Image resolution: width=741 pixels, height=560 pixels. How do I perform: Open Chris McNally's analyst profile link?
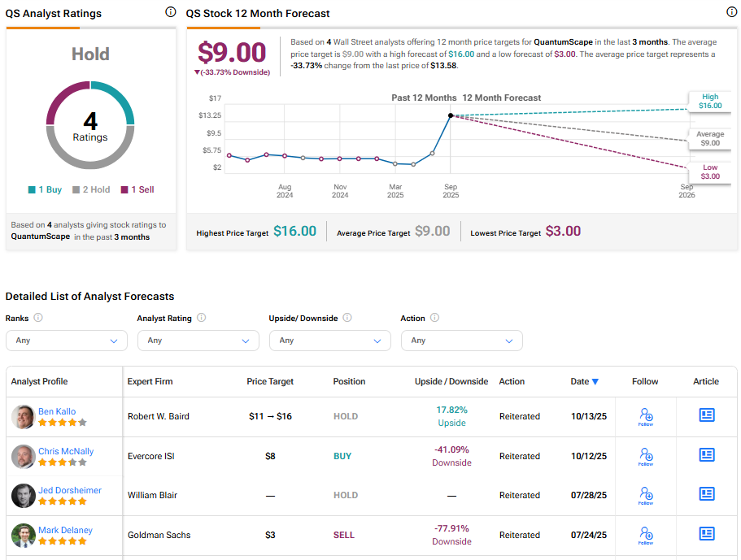pos(66,451)
